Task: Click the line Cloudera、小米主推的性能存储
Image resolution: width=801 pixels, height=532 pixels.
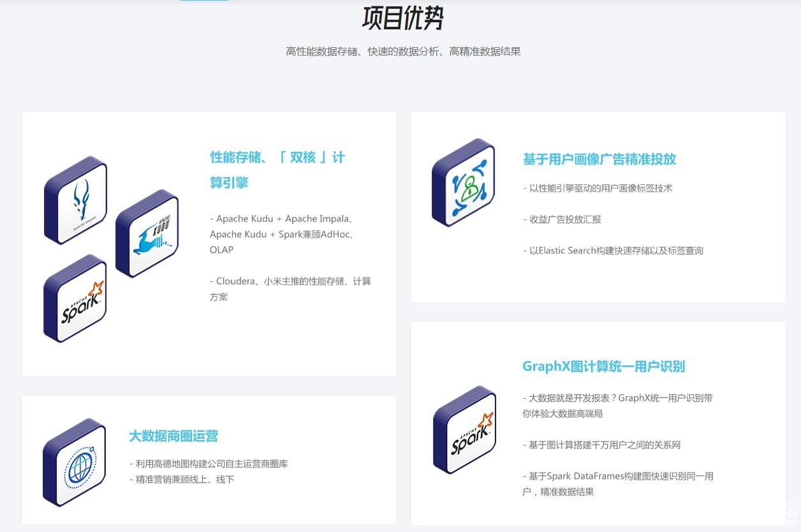Action: click(290, 289)
